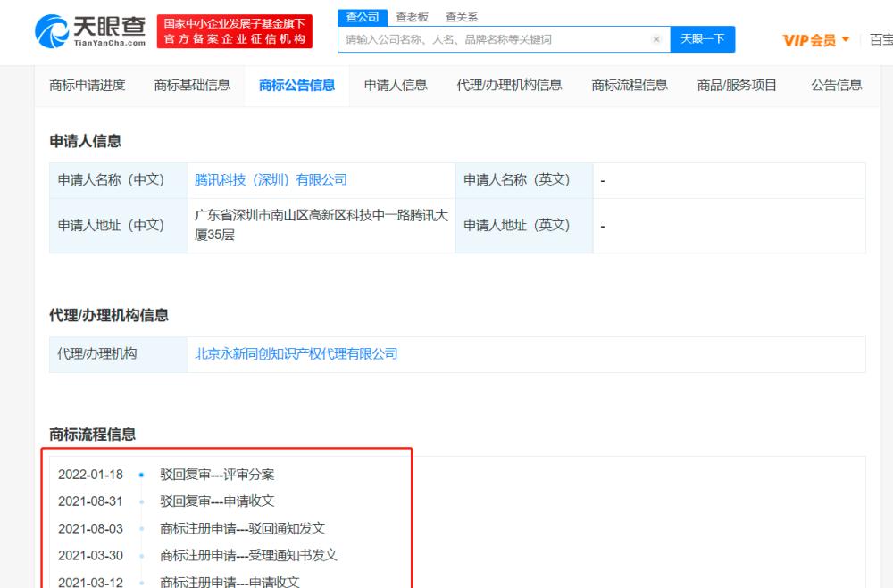
Task: Click the 驳回复审---评审分案 entry
Action: coord(217,475)
